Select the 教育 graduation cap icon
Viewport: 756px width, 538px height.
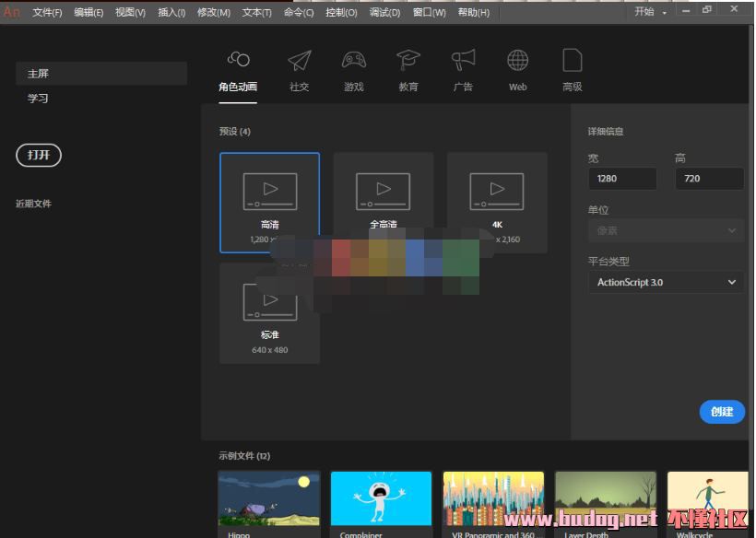408,61
